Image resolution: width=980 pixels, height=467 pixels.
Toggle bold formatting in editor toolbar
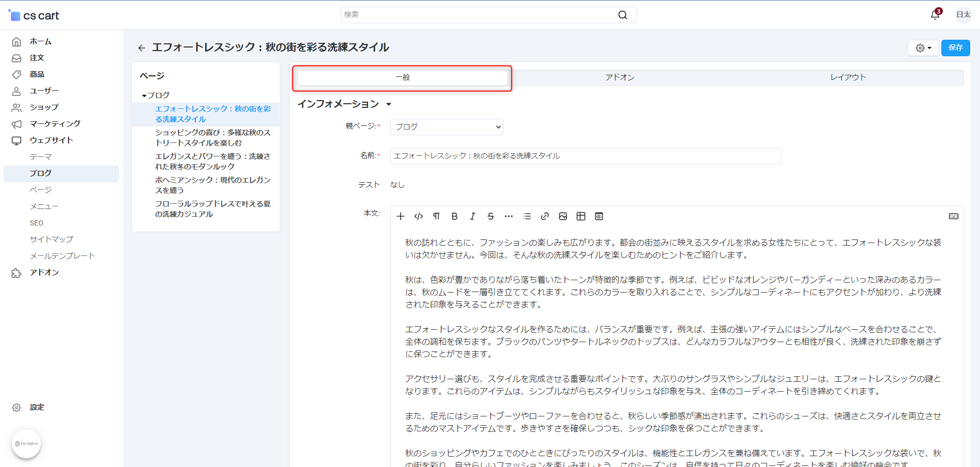click(454, 216)
